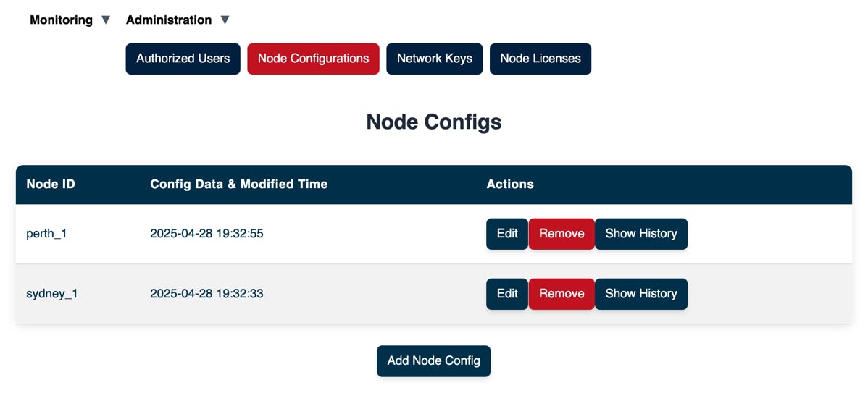868x414 pixels.
Task: Remove the perth_1 node config
Action: (x=562, y=234)
